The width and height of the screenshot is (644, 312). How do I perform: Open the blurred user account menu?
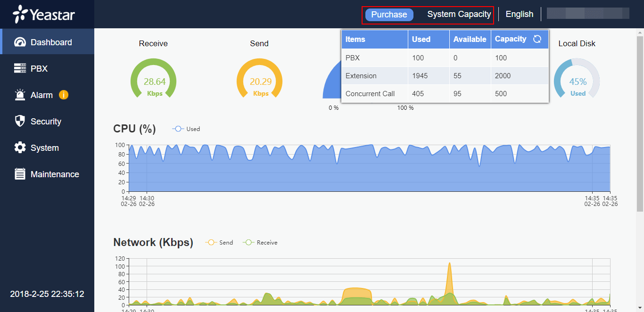point(587,13)
